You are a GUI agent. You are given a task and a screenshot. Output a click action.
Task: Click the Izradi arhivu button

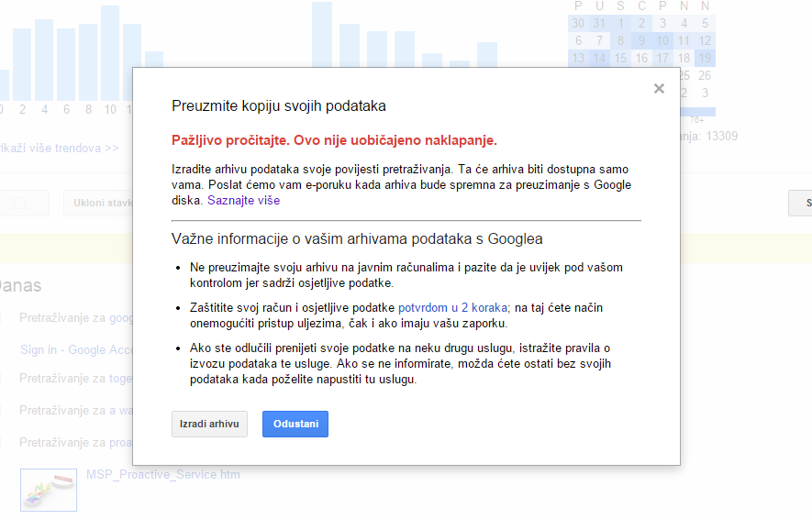click(x=209, y=424)
